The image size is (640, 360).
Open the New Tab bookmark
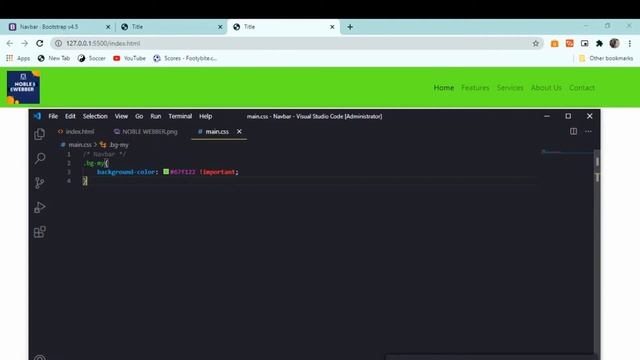53,58
